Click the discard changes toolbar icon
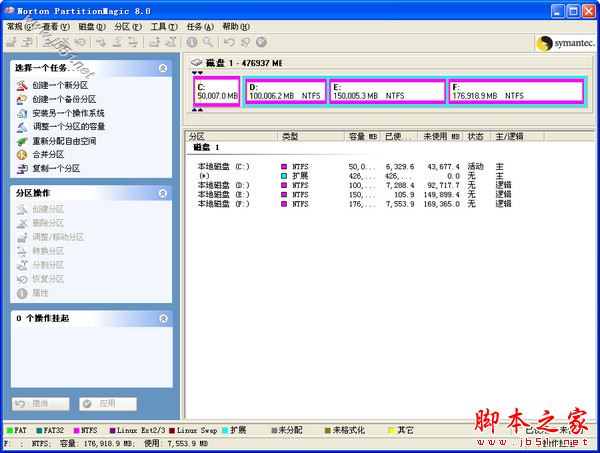Screen dimensions: 600x453 (x=245, y=42)
